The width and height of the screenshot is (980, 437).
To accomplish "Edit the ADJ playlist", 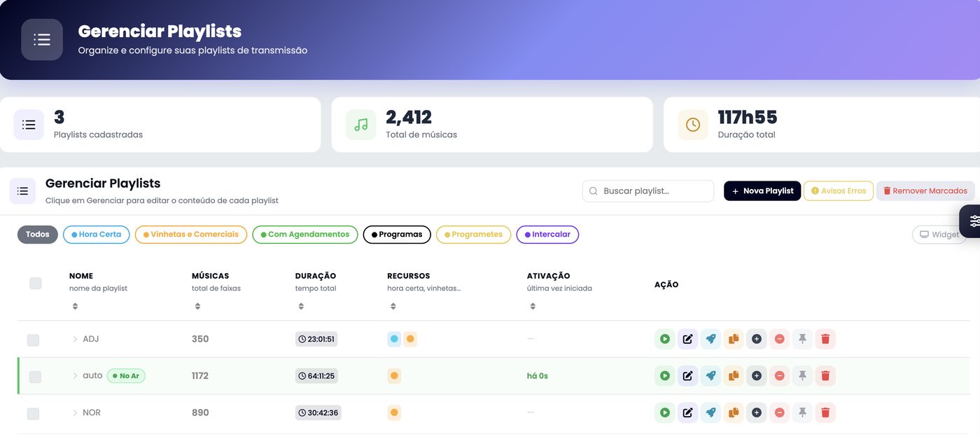I will [687, 339].
